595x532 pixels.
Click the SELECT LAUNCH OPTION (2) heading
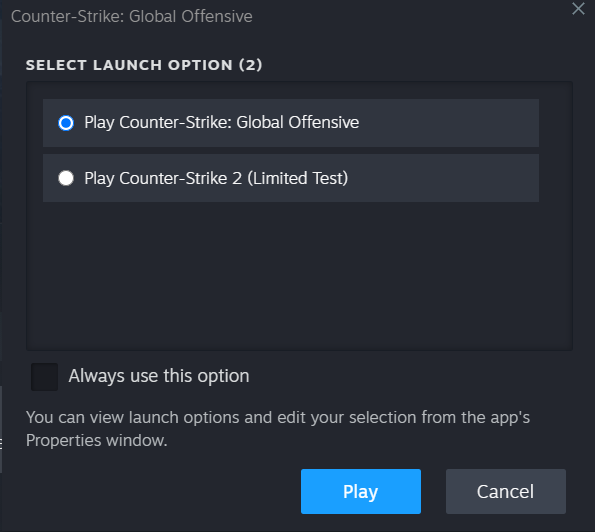(144, 65)
